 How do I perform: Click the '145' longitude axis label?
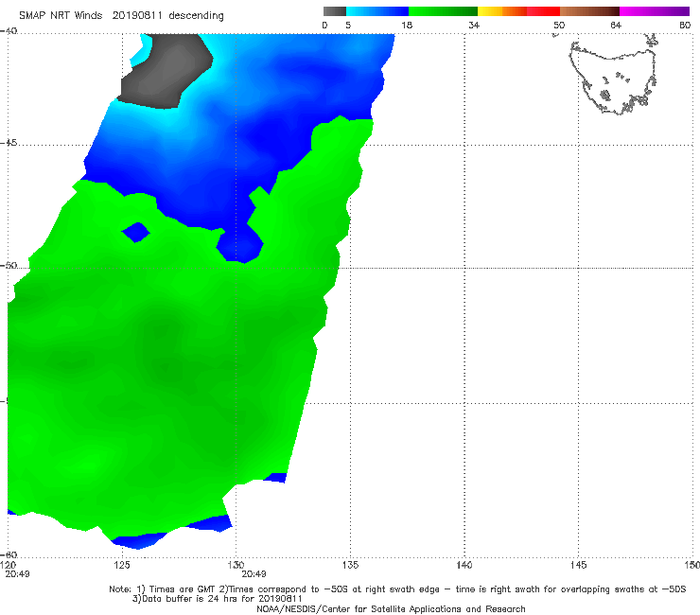[579, 565]
